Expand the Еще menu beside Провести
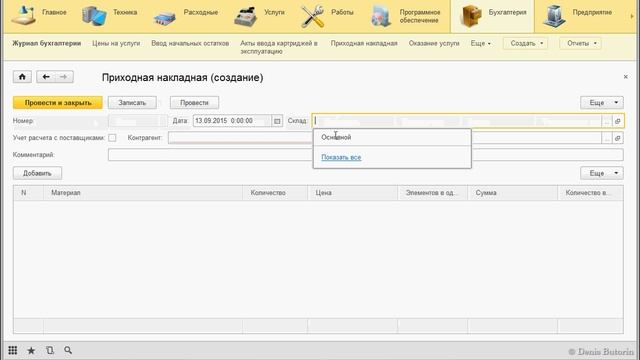 click(602, 103)
